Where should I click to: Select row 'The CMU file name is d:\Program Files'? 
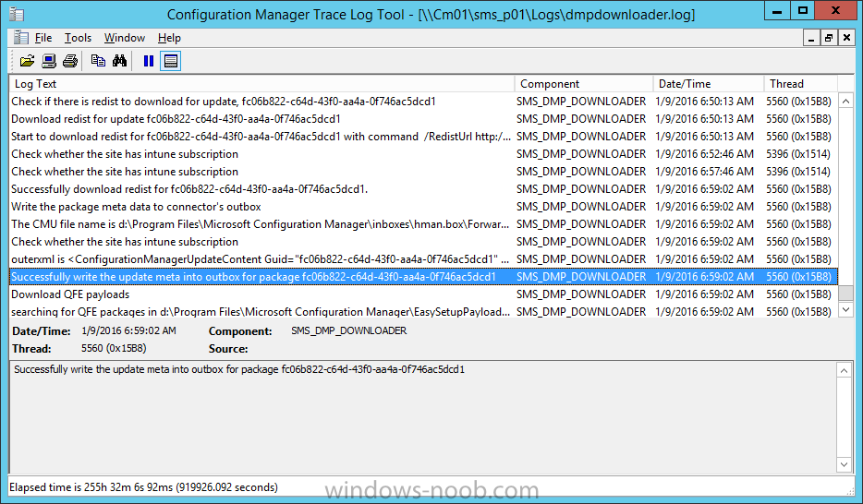point(423,224)
